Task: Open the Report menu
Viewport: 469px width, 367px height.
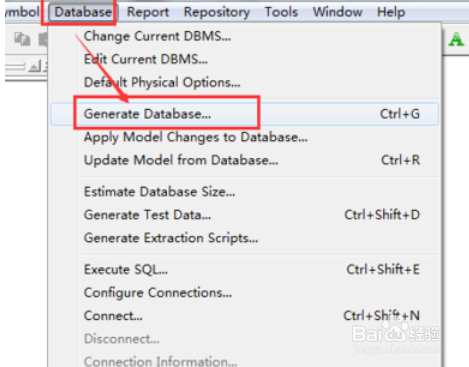Action: pyautogui.click(x=148, y=12)
